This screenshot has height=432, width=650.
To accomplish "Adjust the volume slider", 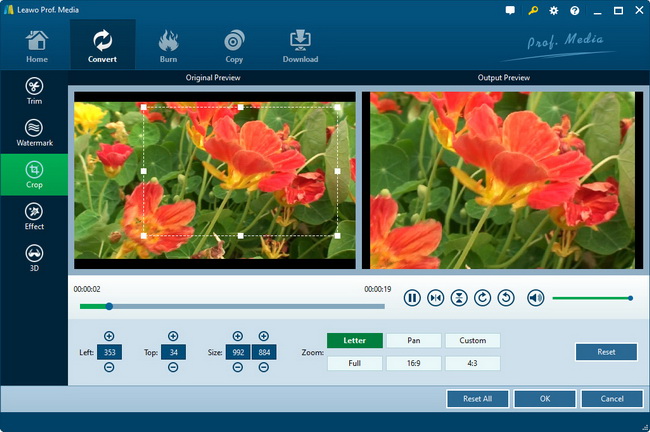I will point(592,298).
